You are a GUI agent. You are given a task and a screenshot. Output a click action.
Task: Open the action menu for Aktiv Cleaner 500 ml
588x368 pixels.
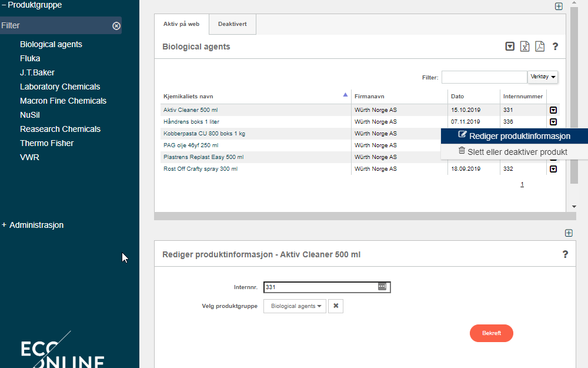[x=553, y=110]
